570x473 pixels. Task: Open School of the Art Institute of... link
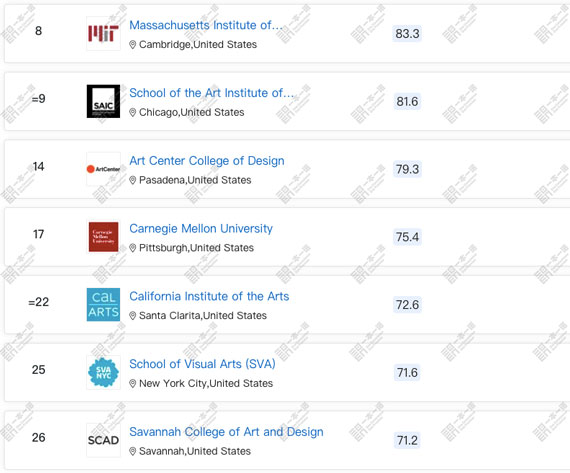click(212, 93)
